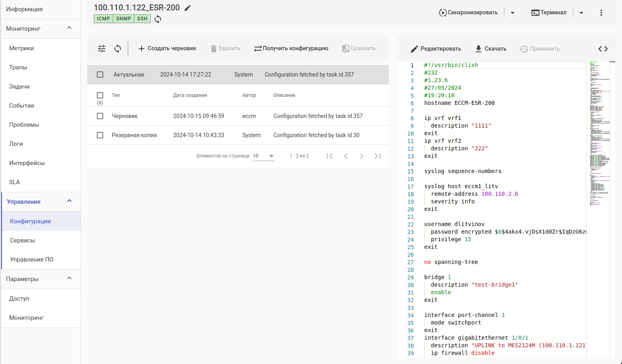Screen dimensions: 622x364
Task: Expand the Терминал dropdown arrow
Action: click(x=581, y=13)
